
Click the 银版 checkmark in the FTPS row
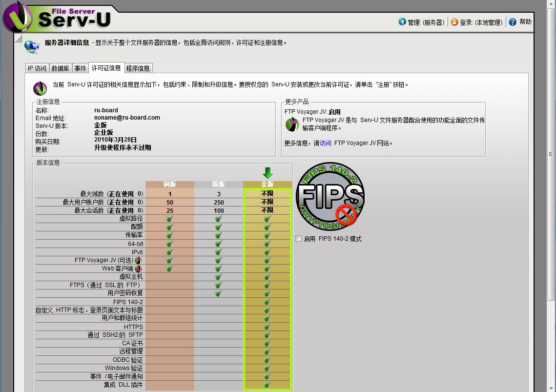pos(218,285)
